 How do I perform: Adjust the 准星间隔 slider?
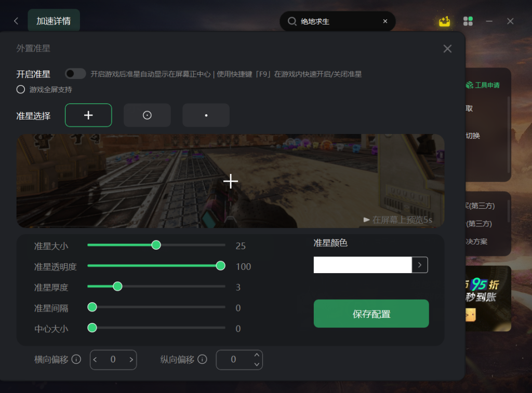coord(92,307)
